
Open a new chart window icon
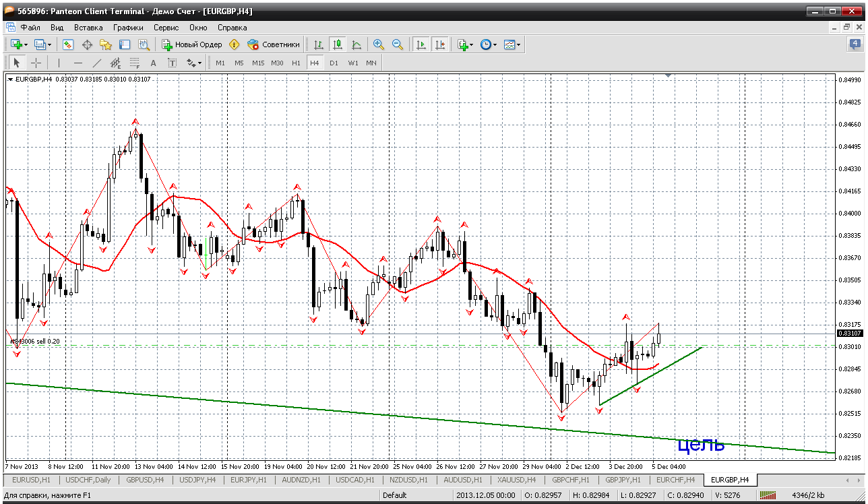click(16, 44)
